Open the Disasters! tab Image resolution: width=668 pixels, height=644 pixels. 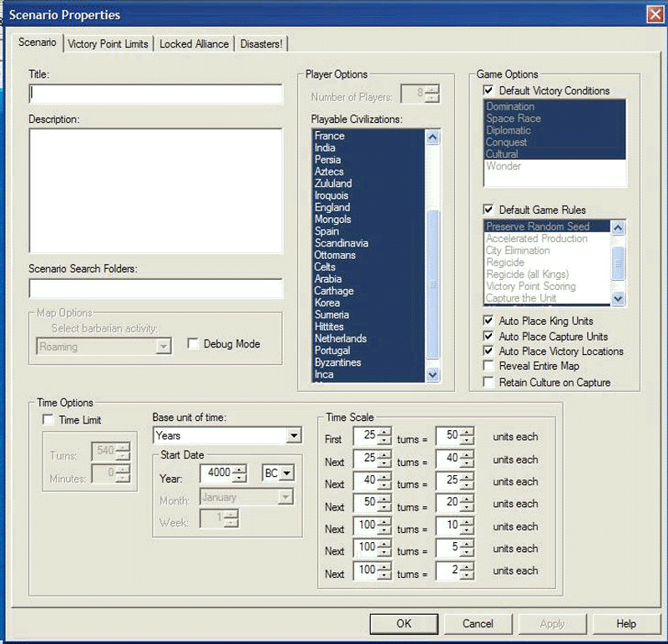coord(261,43)
